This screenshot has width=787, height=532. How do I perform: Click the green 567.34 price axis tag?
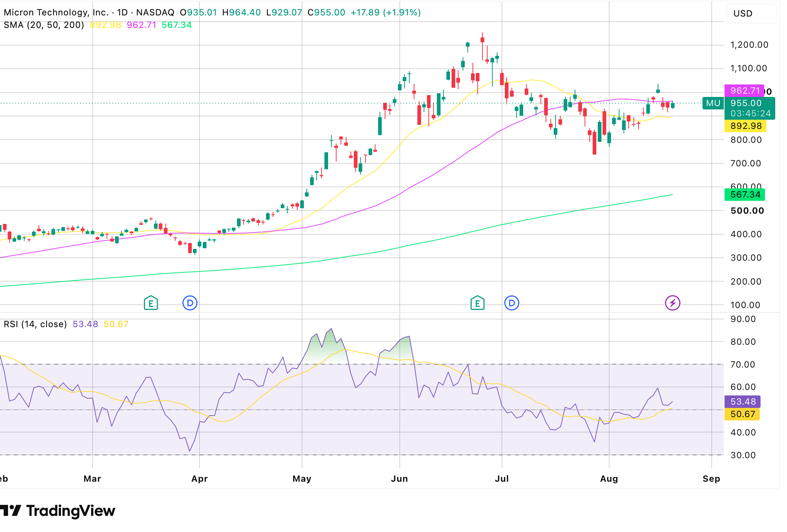(x=744, y=195)
